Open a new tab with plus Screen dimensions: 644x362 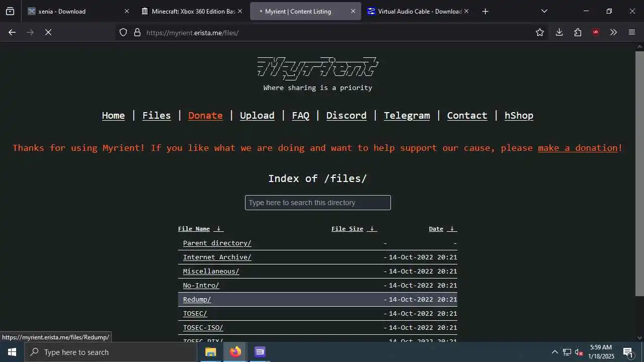pos(485,11)
